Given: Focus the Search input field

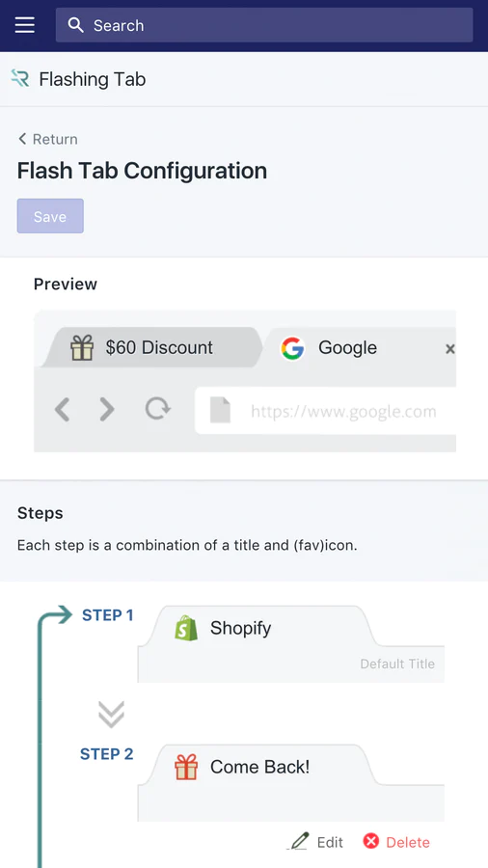Looking at the screenshot, I should (x=264, y=25).
